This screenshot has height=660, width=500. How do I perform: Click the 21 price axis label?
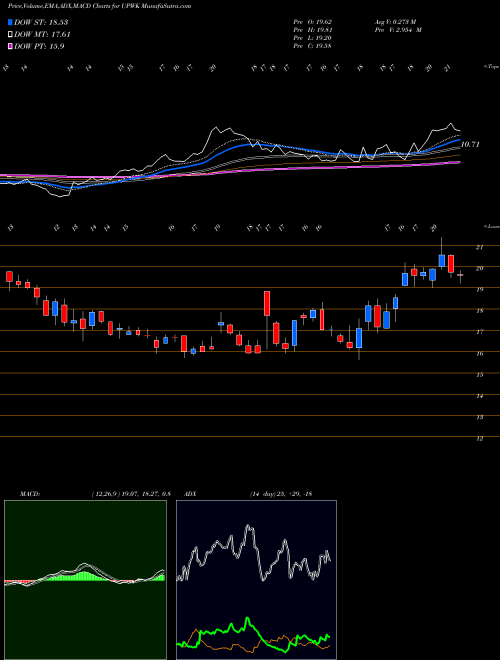click(x=479, y=247)
